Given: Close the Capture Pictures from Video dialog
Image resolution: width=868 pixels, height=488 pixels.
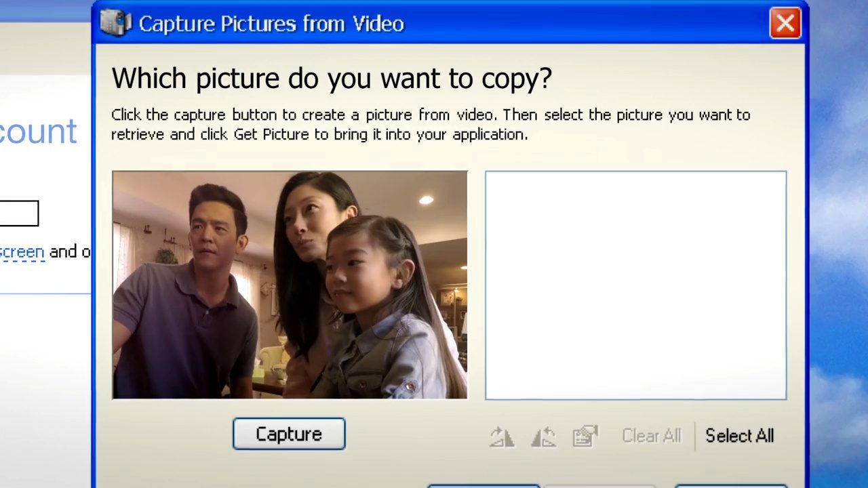Looking at the screenshot, I should tap(785, 23).
